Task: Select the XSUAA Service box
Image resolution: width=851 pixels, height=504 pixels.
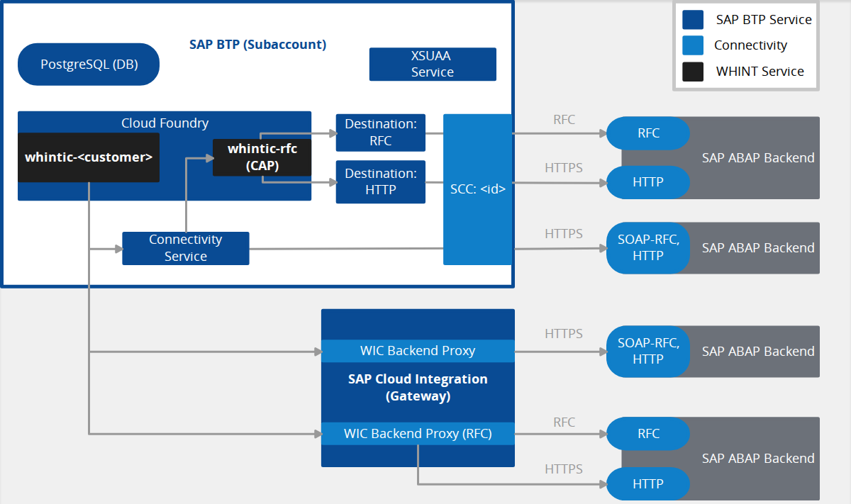Action: (433, 64)
